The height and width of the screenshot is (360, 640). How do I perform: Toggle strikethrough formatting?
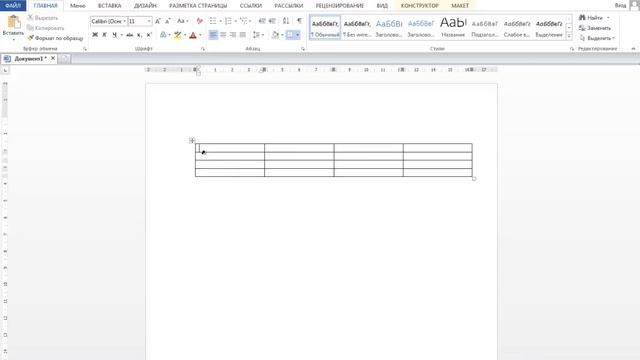click(x=130, y=35)
